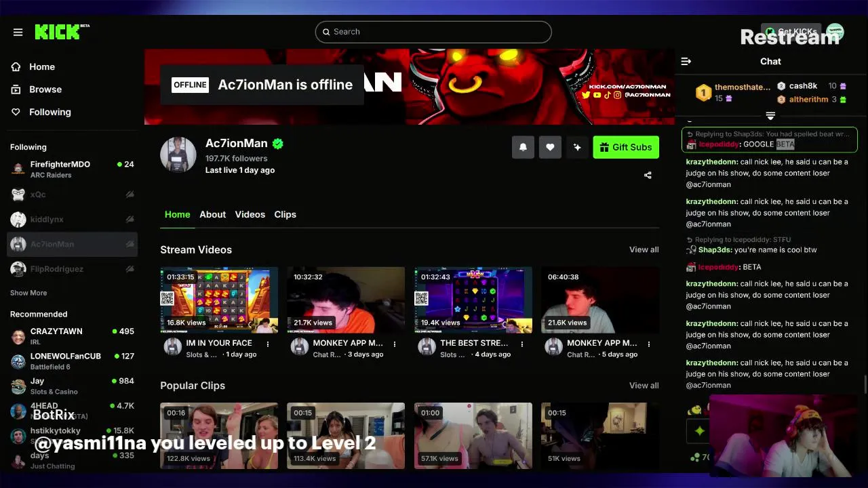This screenshot has width=868, height=488.
Task: Expand Show More under Following
Action: pyautogui.click(x=28, y=293)
